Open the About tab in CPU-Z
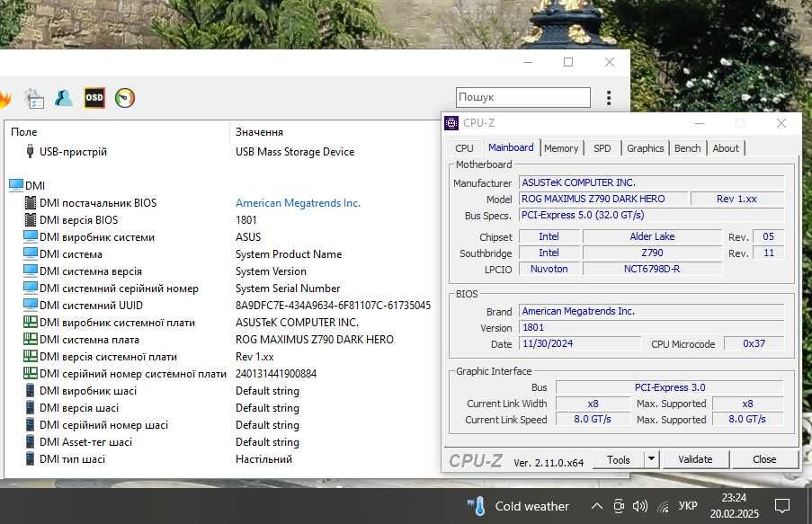This screenshot has height=524, width=812. 726,148
